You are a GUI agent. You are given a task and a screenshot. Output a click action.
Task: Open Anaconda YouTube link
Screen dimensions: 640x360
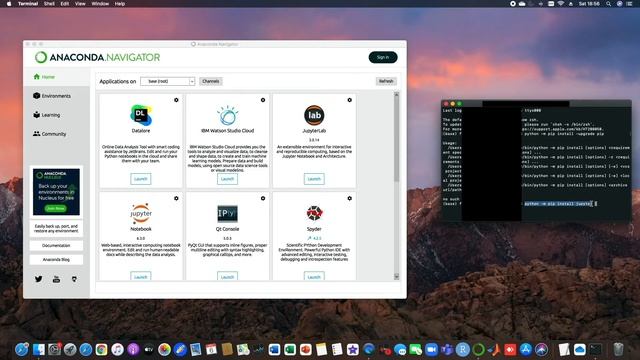pos(56,279)
